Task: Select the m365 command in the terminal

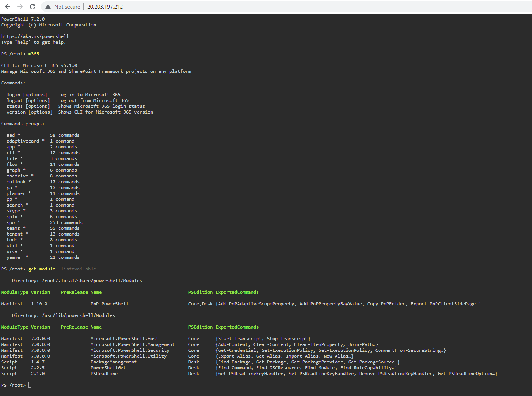Action: pyautogui.click(x=33, y=53)
